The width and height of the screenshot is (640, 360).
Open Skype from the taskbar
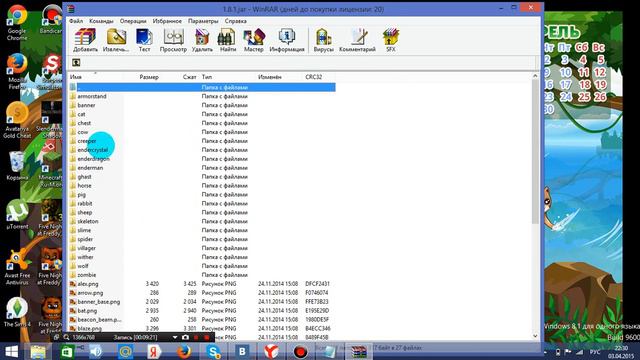pos(213,351)
